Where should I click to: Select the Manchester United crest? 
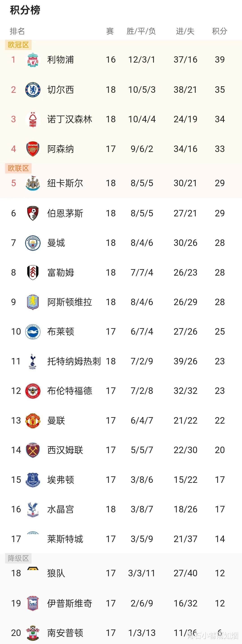(33, 421)
